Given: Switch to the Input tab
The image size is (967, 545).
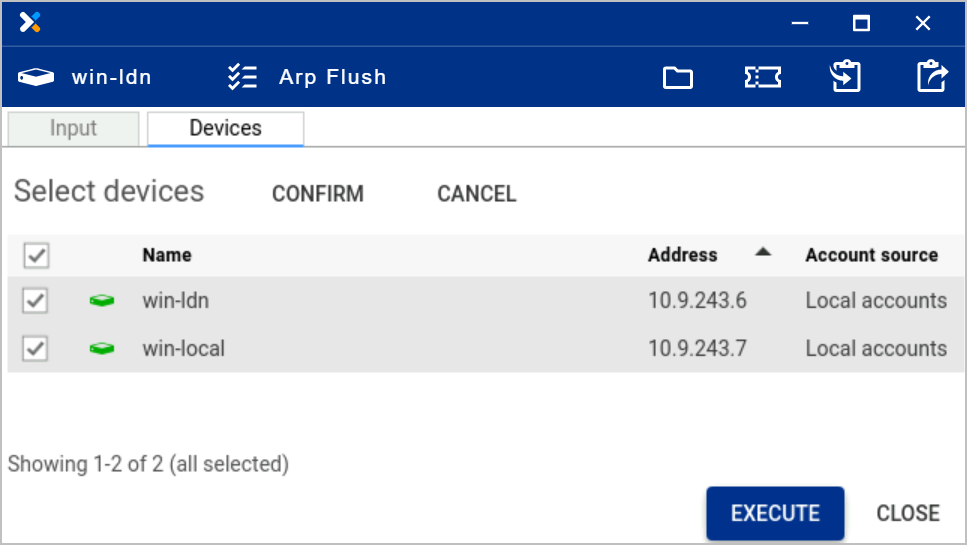Looking at the screenshot, I should point(73,129).
